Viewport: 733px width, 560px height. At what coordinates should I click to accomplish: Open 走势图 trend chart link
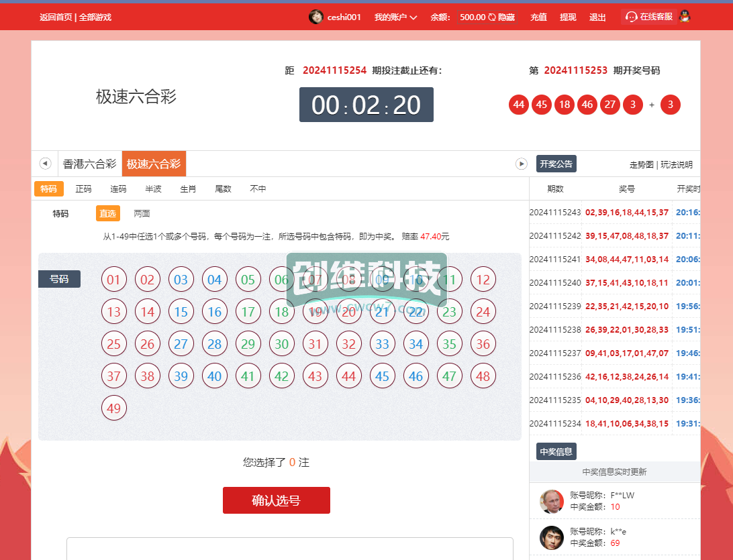click(x=642, y=164)
